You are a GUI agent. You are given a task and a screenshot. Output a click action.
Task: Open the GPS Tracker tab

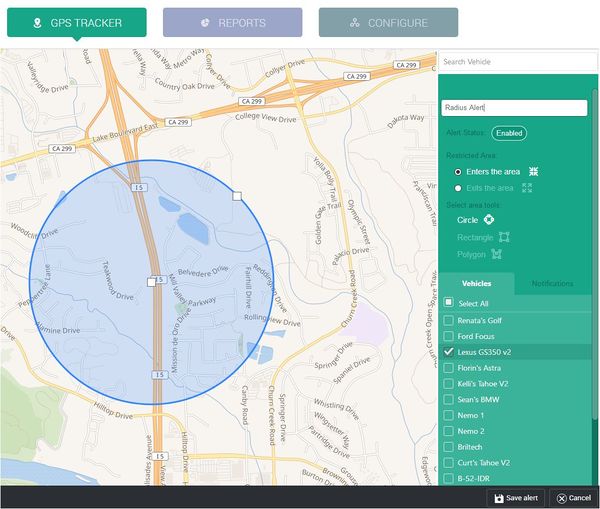tap(76, 23)
